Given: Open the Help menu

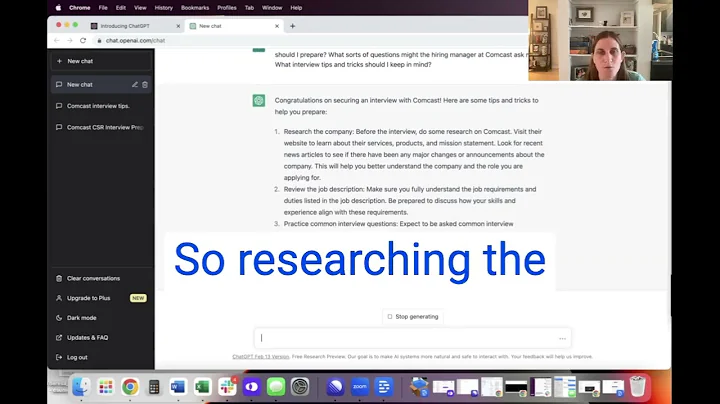Looking at the screenshot, I should (296, 8).
